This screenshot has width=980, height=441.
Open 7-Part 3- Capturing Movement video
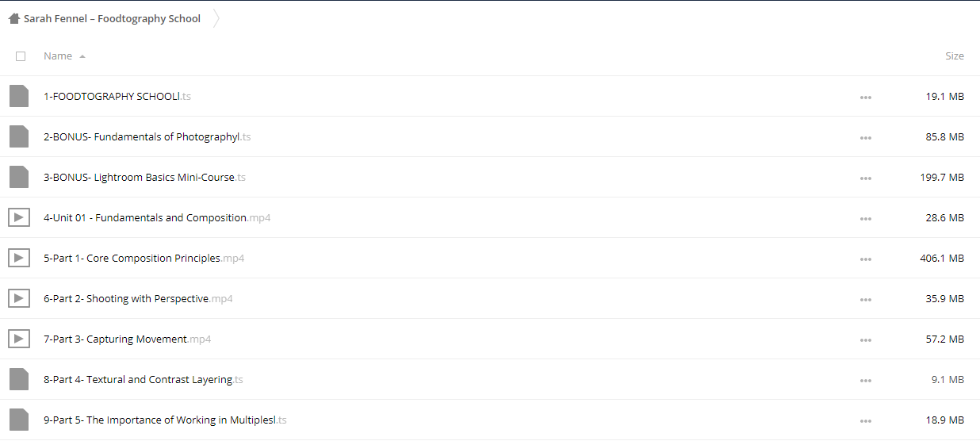(x=127, y=339)
